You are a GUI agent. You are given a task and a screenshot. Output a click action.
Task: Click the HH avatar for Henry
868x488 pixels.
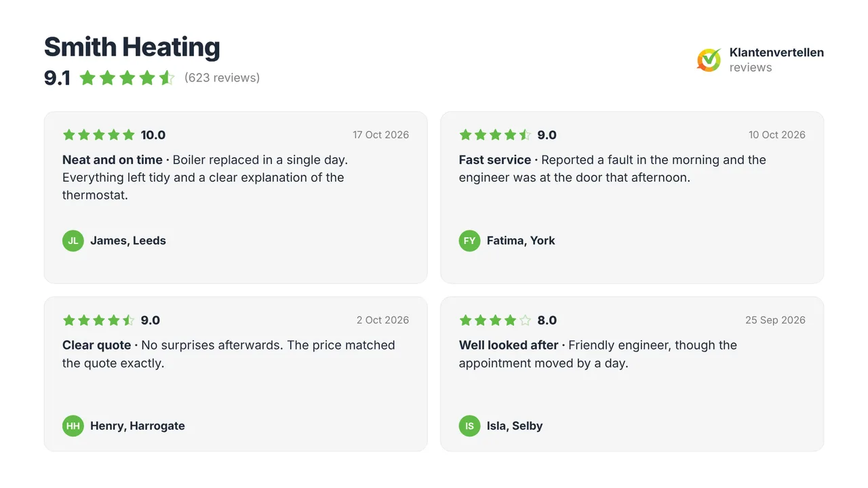click(73, 426)
